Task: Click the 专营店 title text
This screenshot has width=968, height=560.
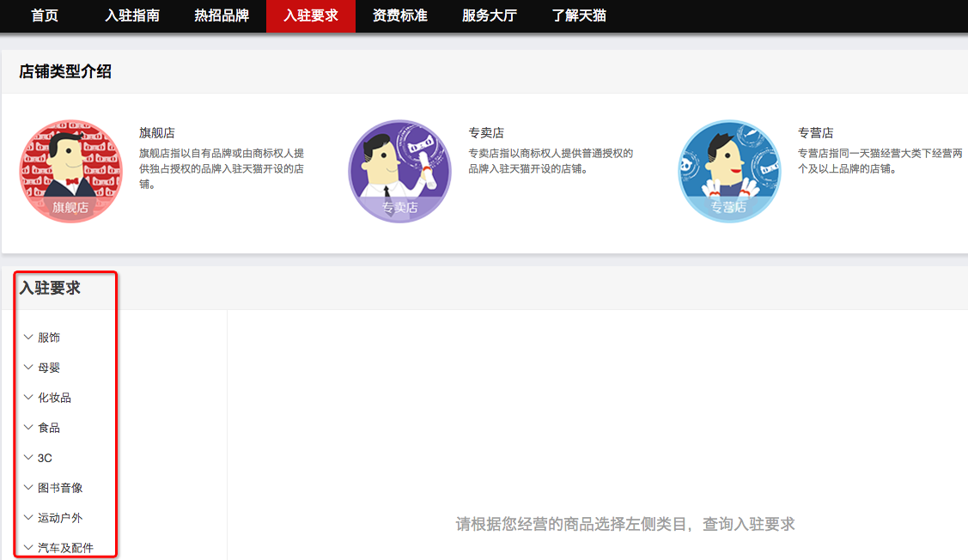Action: [x=815, y=133]
